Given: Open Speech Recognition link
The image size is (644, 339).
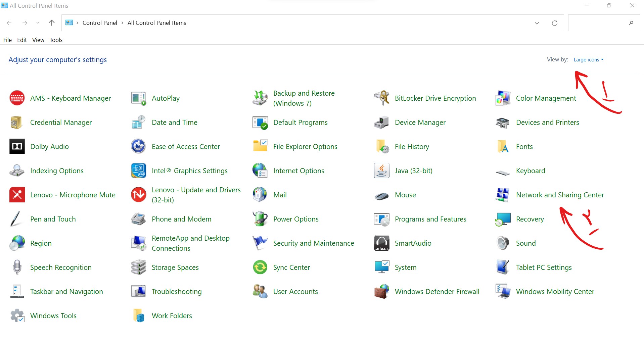Looking at the screenshot, I should coord(61,268).
